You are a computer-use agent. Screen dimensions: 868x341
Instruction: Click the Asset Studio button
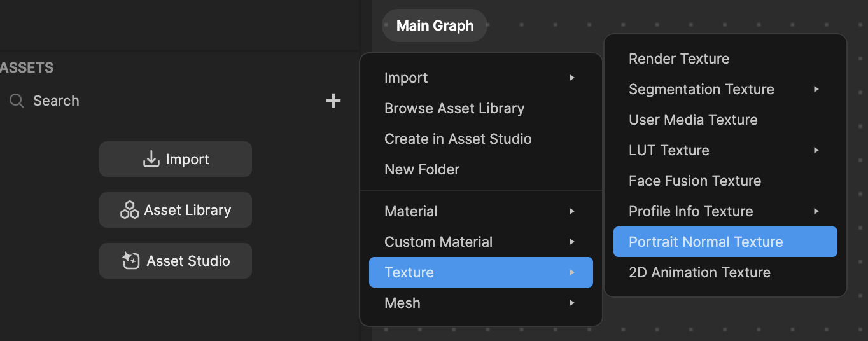[176, 261]
